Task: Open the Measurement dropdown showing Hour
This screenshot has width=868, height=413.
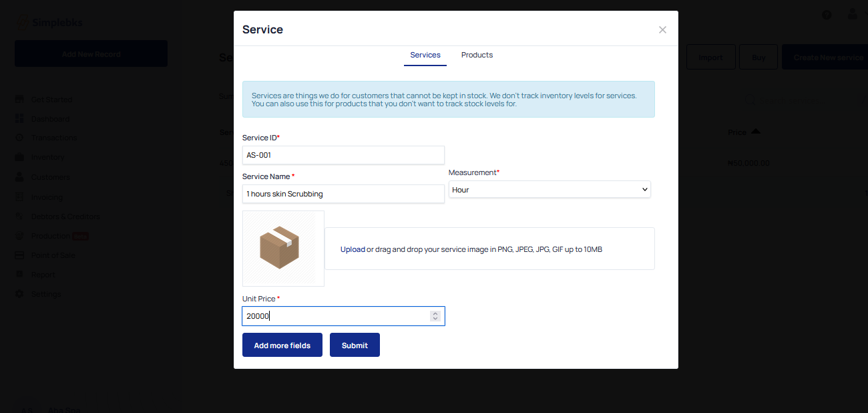Action: coord(550,190)
